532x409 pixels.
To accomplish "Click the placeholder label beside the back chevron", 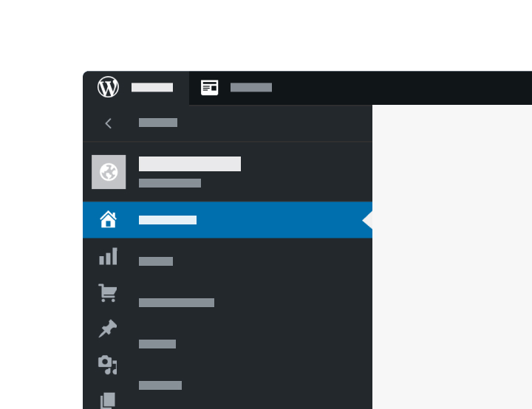I will pos(158,123).
